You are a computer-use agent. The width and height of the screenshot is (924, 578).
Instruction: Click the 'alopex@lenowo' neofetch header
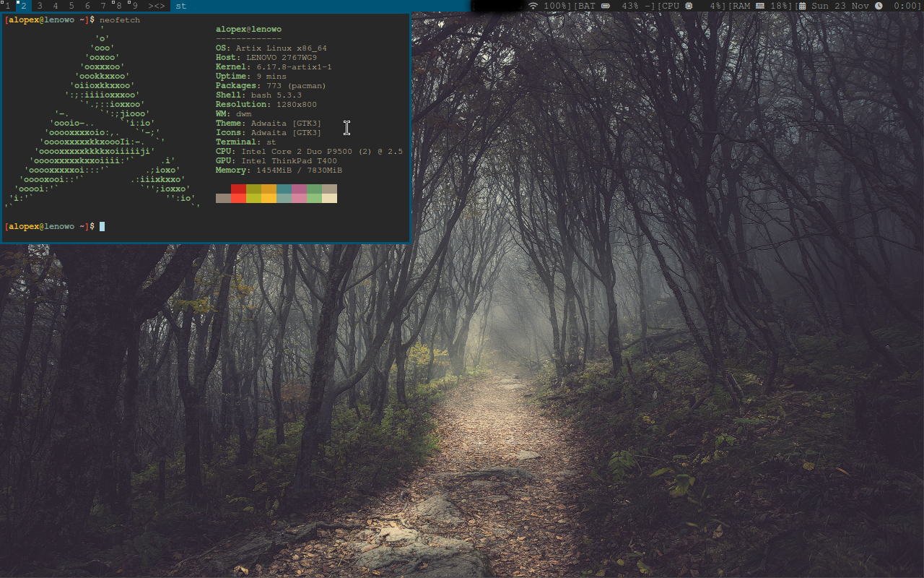click(x=249, y=30)
